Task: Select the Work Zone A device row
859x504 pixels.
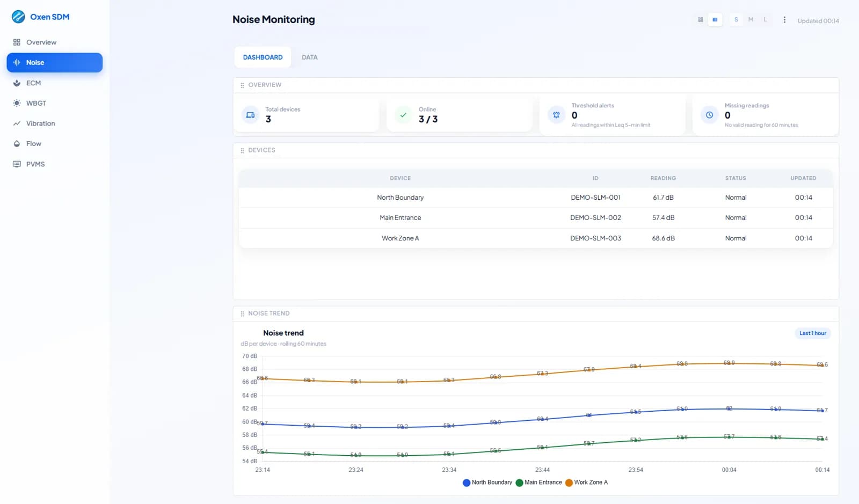Action: [536, 238]
